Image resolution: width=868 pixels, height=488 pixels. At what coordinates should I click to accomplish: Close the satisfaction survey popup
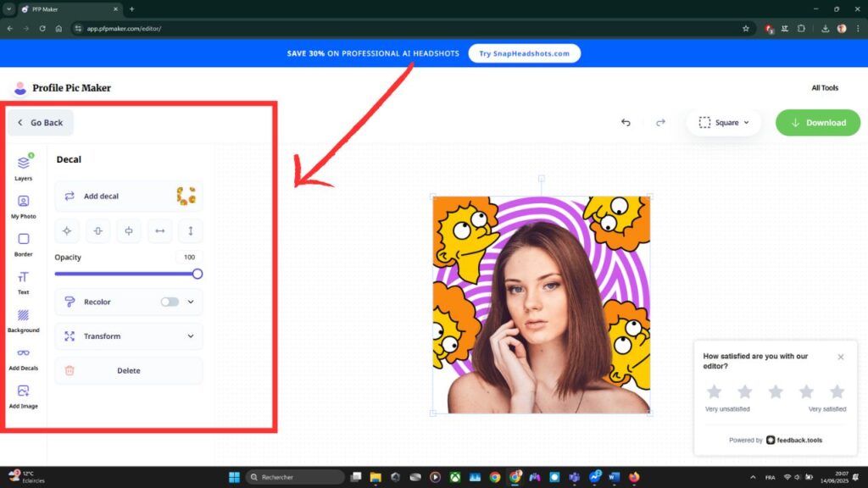[x=841, y=357]
